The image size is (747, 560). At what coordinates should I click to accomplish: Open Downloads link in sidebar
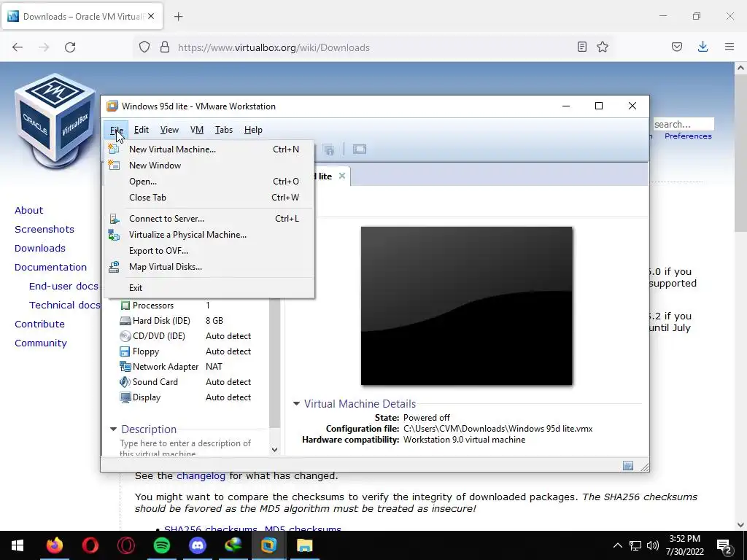[x=40, y=249]
